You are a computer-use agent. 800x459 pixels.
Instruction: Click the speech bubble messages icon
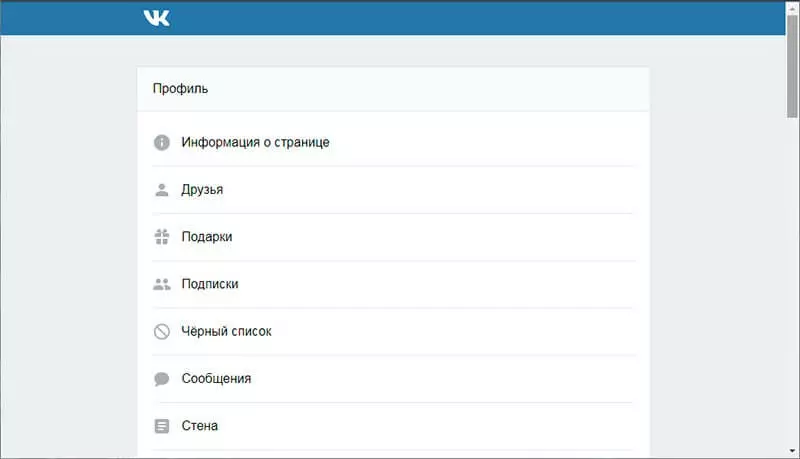[x=162, y=379]
